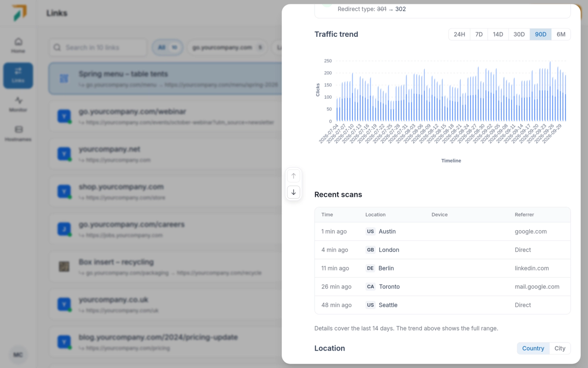This screenshot has width=588, height=368.
Task: Select the 14D traffic range
Action: click(x=498, y=34)
